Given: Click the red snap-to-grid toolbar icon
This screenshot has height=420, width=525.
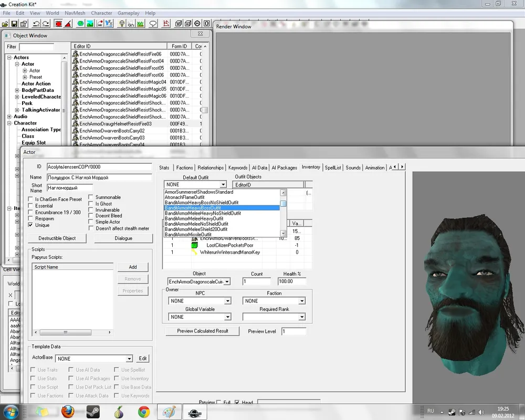Looking at the screenshot, I should (58, 24).
